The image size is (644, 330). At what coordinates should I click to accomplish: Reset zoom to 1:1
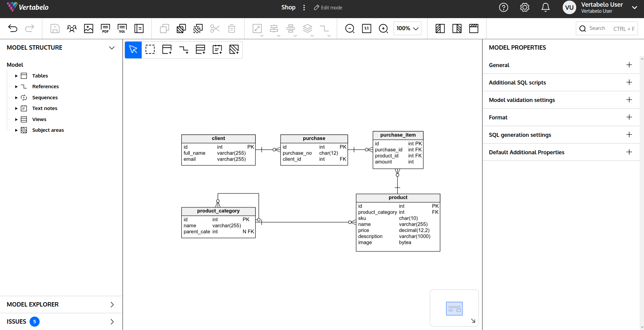tap(366, 29)
